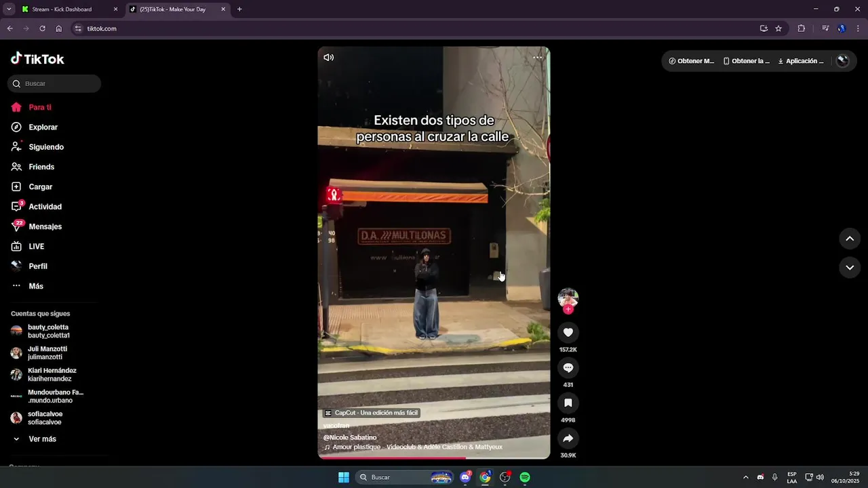Go back in browser history

coord(9,28)
